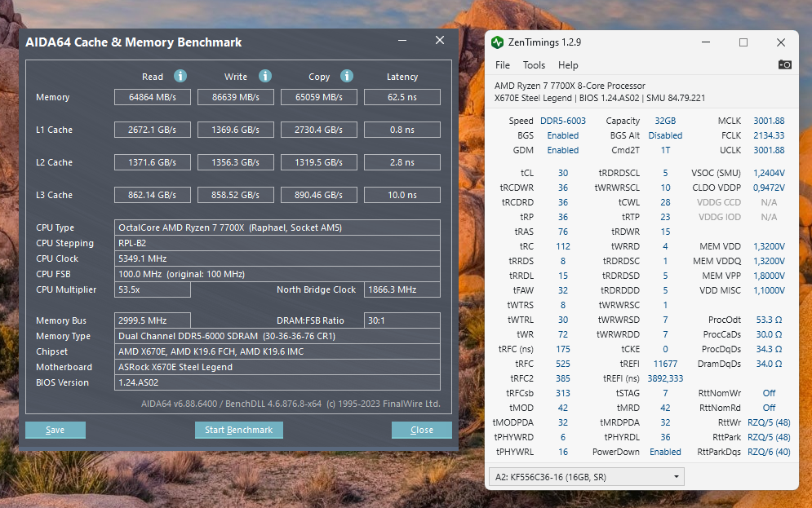Click the Copy info icon in AIDA64
The width and height of the screenshot is (812, 508).
(347, 76)
